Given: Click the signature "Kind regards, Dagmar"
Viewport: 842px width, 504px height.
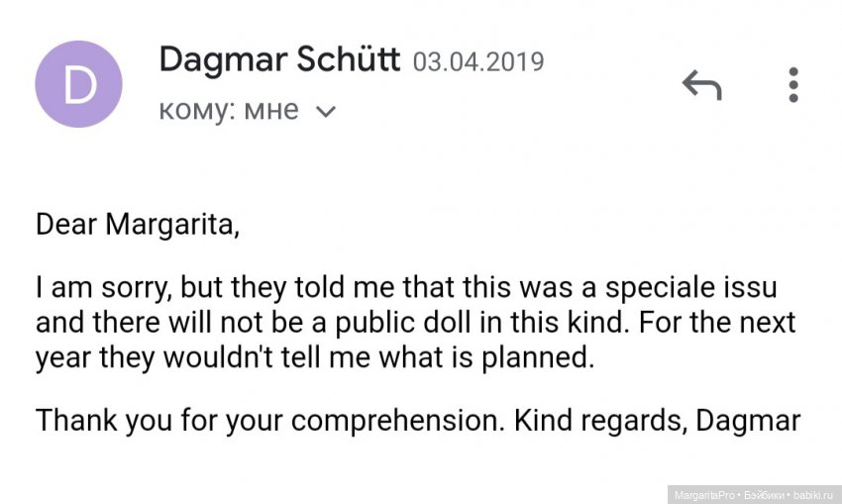Looking at the screenshot, I should pos(657,420).
